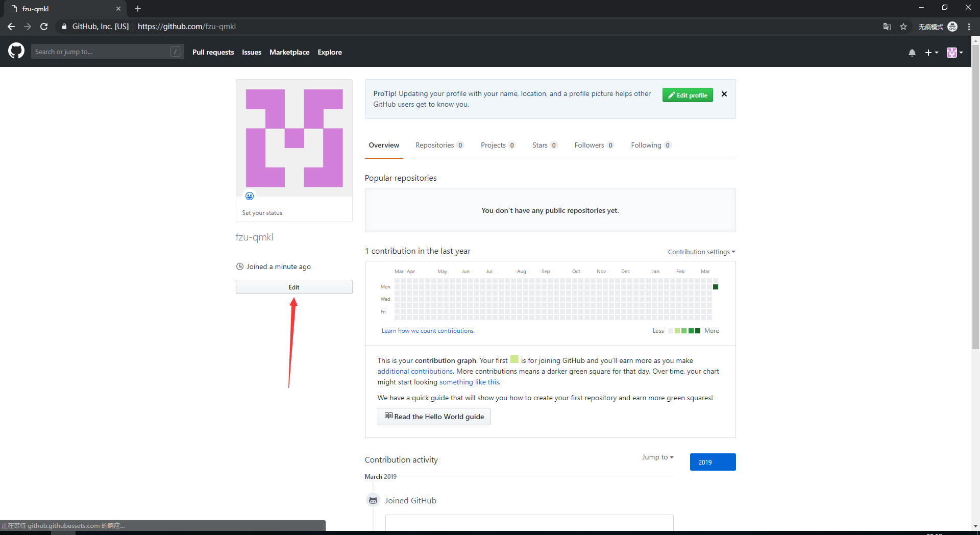Click the green Edit profile button
980x535 pixels.
click(x=688, y=95)
